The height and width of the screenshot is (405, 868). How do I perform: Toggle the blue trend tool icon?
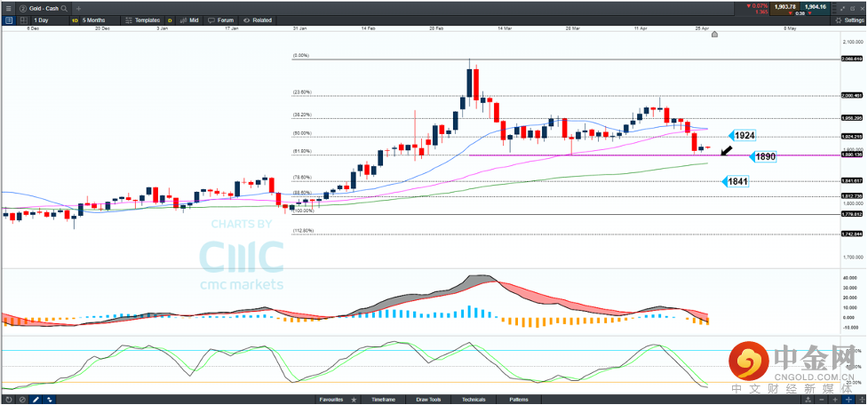coord(50,400)
